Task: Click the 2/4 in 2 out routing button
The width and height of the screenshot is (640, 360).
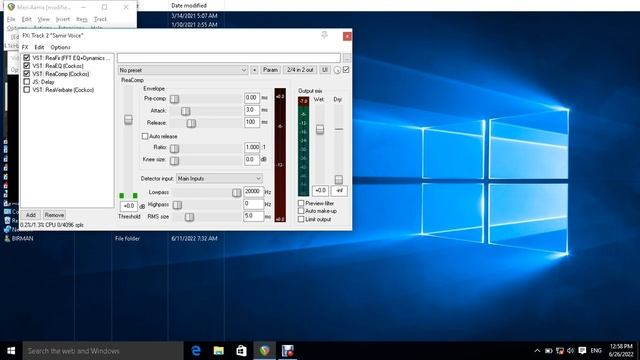Action: (300, 70)
